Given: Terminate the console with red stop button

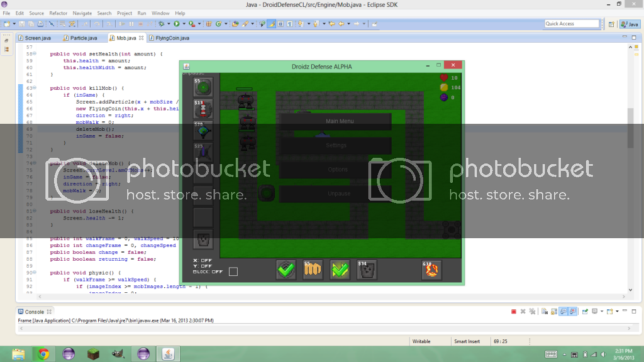Looking at the screenshot, I should coord(513,312).
